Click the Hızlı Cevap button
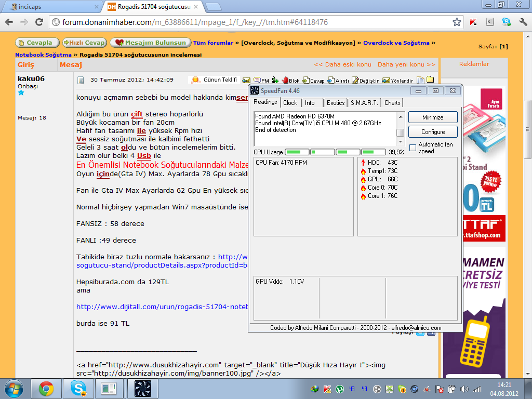The height and width of the screenshot is (399, 532). pyautogui.click(x=85, y=43)
